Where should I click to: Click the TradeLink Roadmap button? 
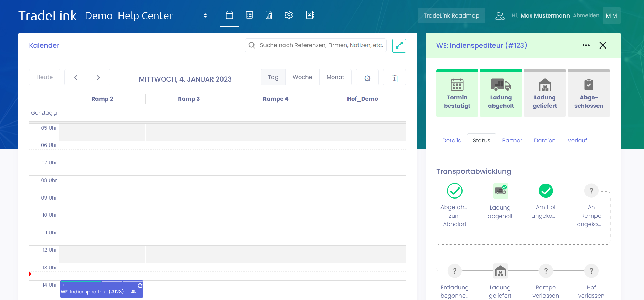click(451, 16)
